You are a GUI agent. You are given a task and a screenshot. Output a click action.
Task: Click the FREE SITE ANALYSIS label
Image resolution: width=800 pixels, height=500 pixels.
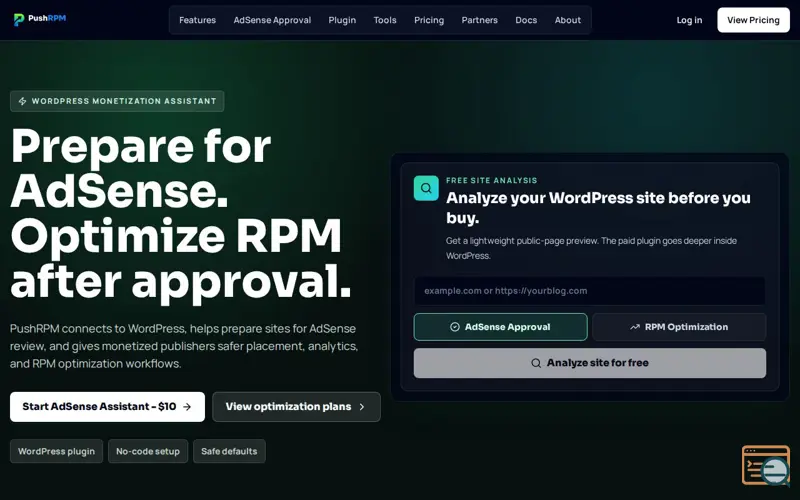[491, 180]
